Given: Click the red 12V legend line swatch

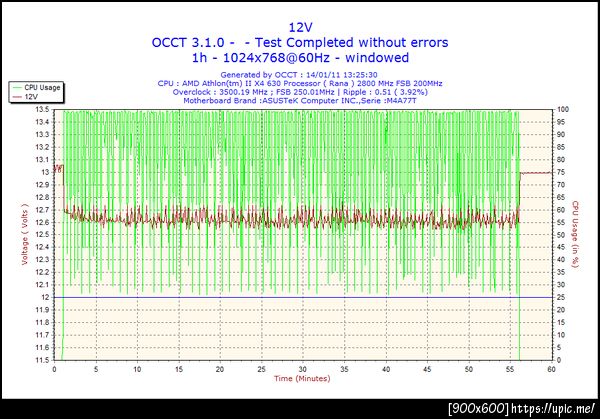Looking at the screenshot, I should 17,97.
